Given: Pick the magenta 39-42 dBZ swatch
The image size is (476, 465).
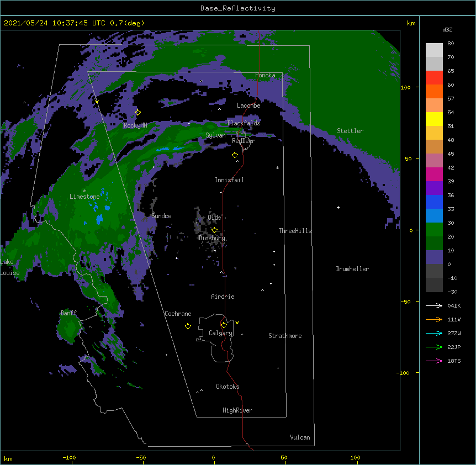Looking at the screenshot, I should (434, 174).
